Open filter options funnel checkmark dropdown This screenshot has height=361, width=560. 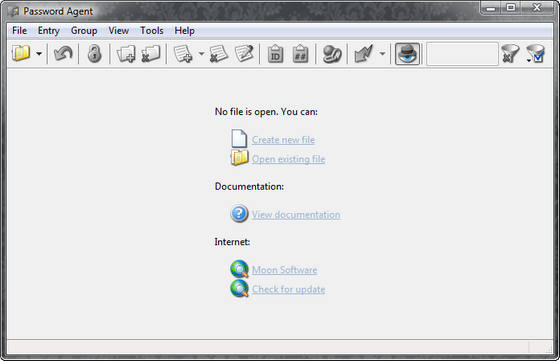[x=535, y=54]
